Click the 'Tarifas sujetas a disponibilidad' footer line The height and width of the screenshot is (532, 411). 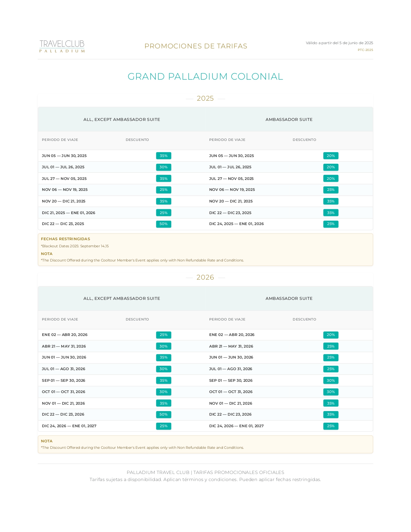(205, 479)
